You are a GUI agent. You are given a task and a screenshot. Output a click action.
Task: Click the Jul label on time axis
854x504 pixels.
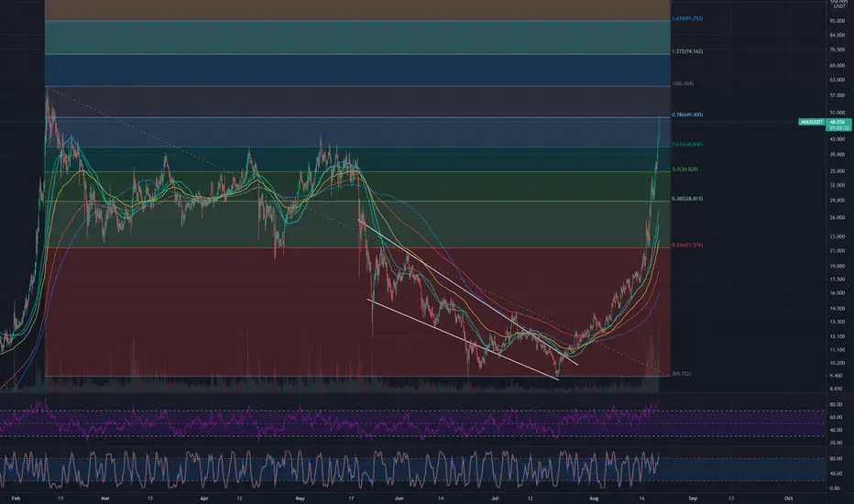[x=495, y=499]
